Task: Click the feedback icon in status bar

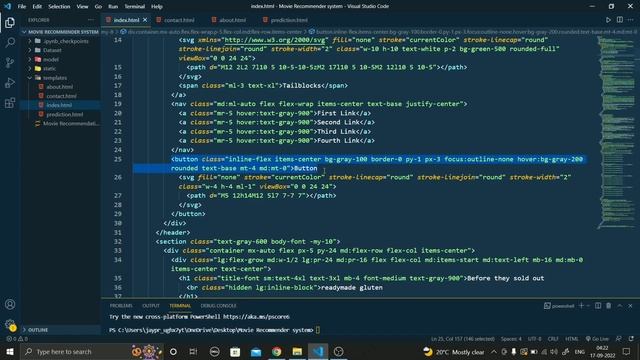Action: click(619, 339)
